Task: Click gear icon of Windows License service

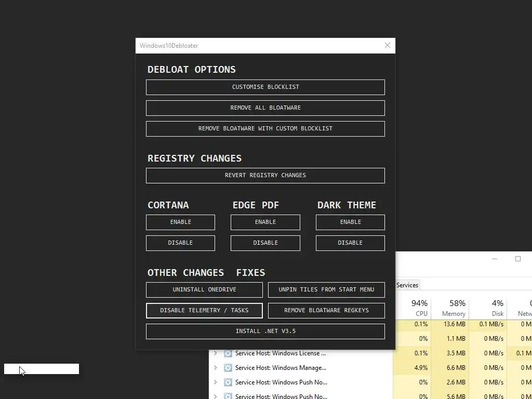Action: tap(228, 353)
